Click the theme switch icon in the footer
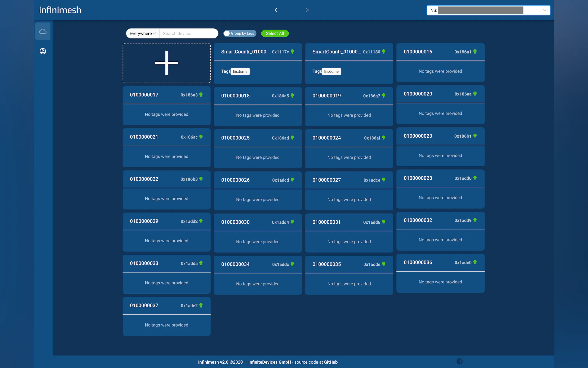The height and width of the screenshot is (368, 588). (x=460, y=361)
